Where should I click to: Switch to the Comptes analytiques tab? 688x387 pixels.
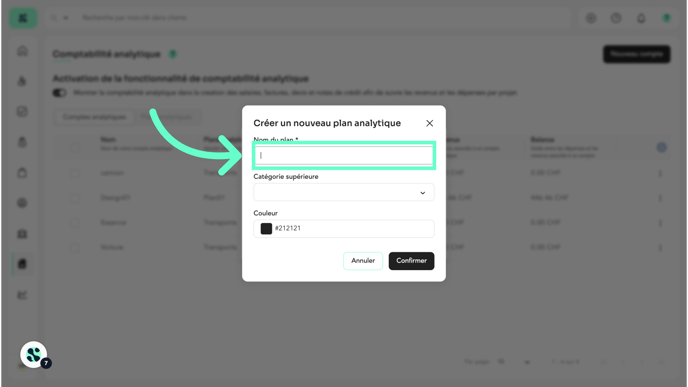pos(94,117)
